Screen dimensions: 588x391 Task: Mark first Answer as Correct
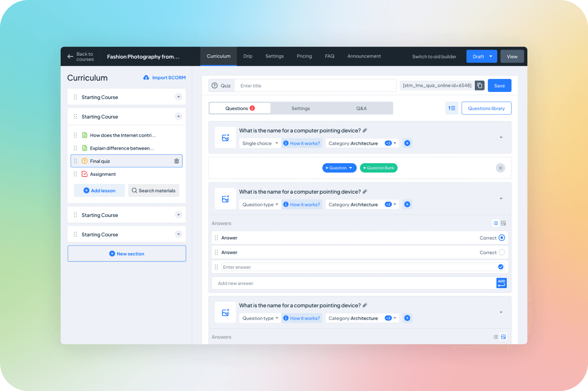coord(502,238)
